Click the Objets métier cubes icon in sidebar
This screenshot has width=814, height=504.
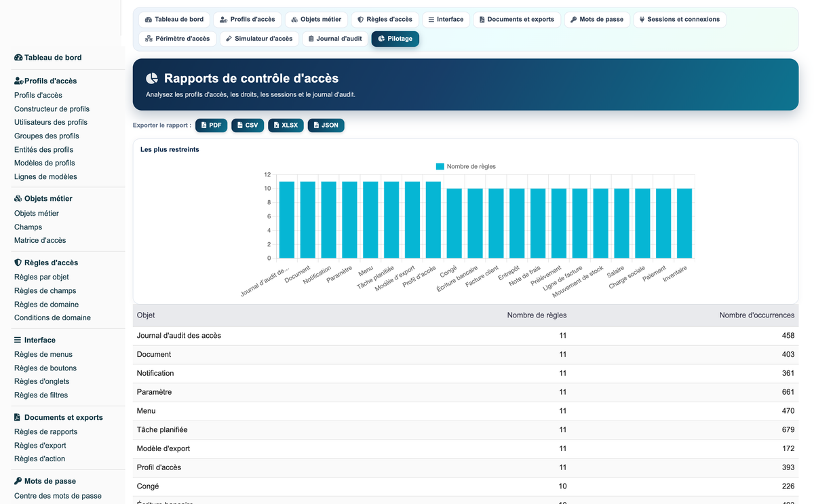pos(18,199)
